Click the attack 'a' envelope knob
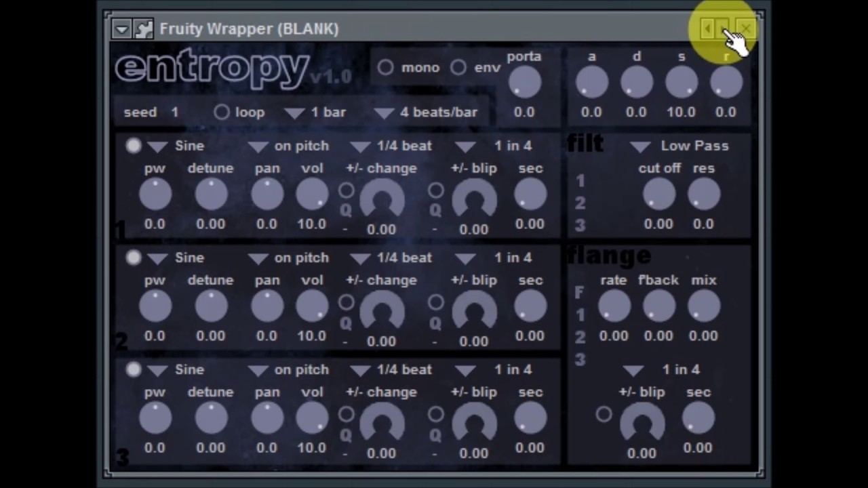The height and width of the screenshot is (488, 868). coord(591,83)
